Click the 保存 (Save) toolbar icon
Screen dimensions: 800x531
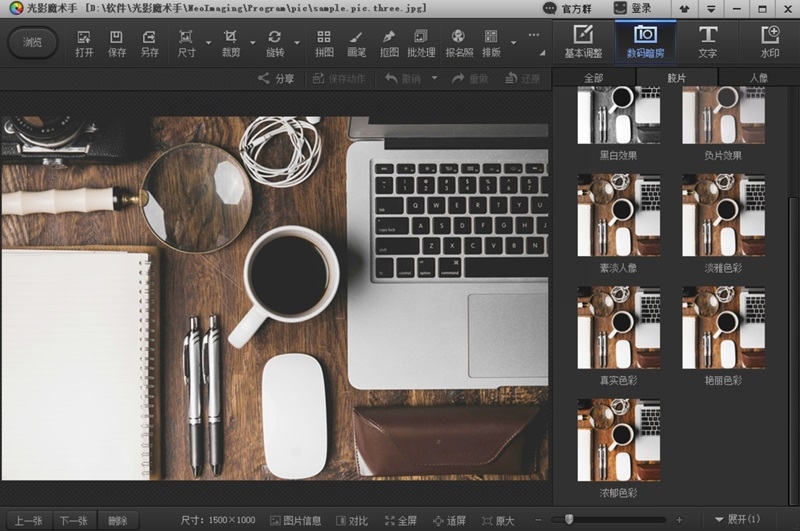click(117, 43)
